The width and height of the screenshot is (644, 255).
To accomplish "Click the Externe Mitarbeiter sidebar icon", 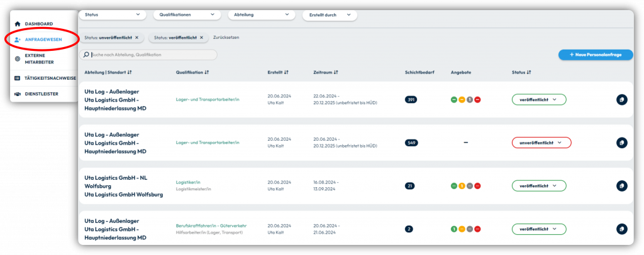I will [17, 59].
